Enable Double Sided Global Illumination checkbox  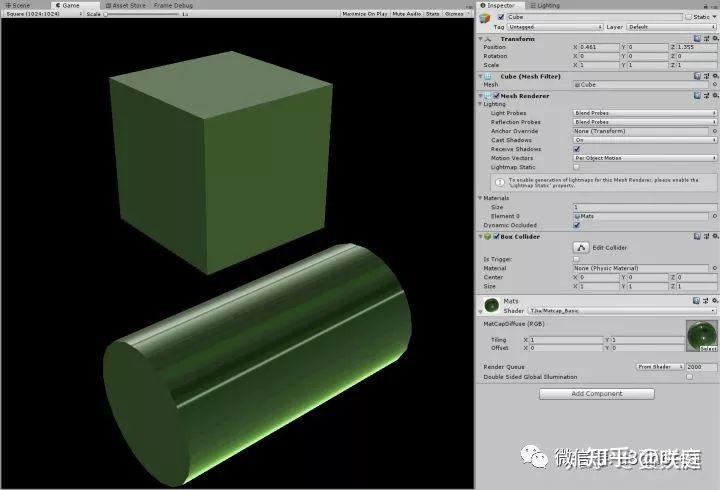click(690, 377)
